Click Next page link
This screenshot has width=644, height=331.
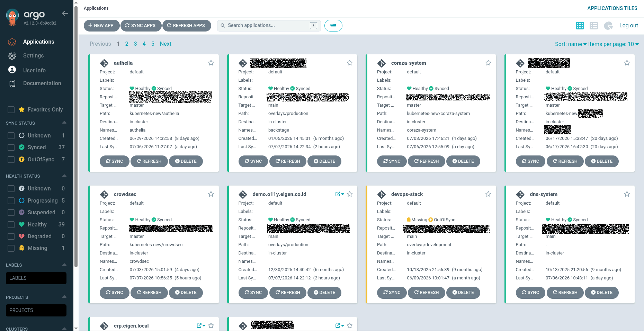[x=166, y=44]
